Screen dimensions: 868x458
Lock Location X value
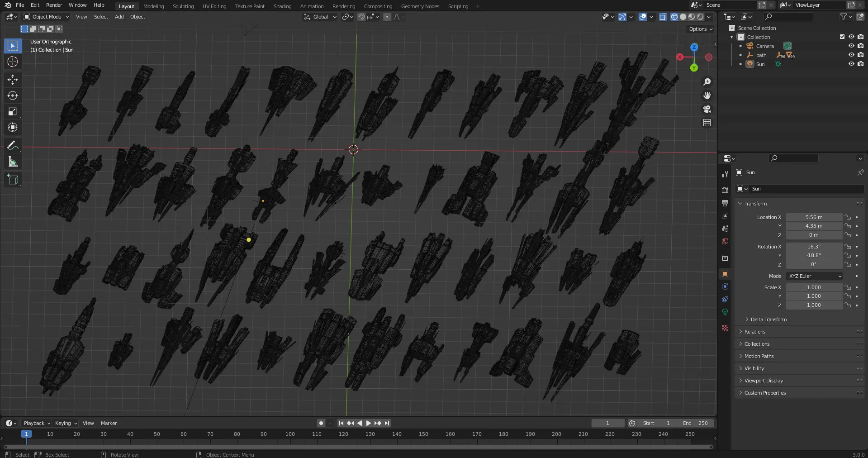point(848,217)
